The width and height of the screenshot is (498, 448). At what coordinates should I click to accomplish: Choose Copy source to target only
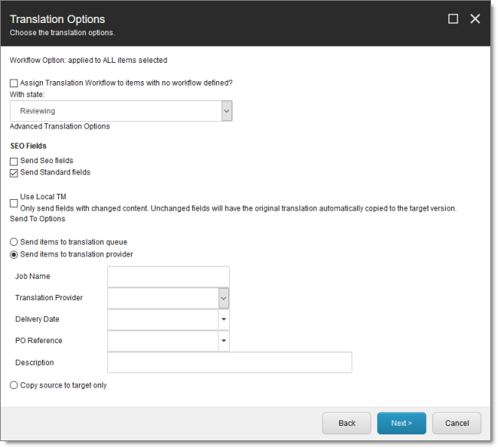14,385
